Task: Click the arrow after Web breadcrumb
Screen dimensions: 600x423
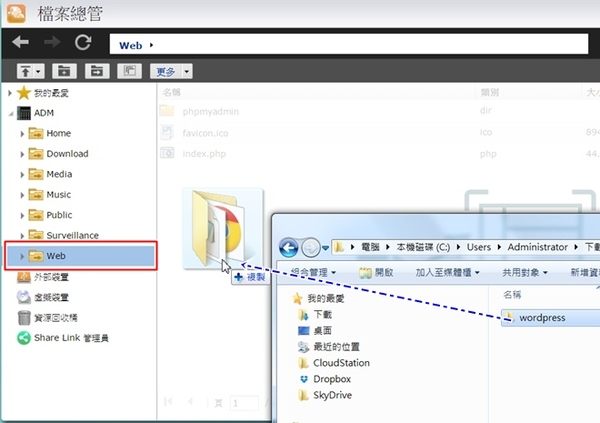Action: pyautogui.click(x=152, y=45)
